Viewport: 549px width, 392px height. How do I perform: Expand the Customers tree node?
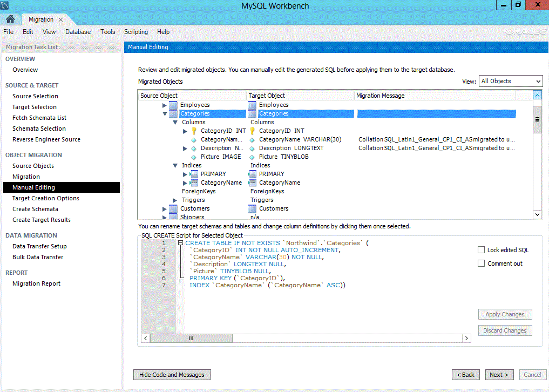[165, 208]
